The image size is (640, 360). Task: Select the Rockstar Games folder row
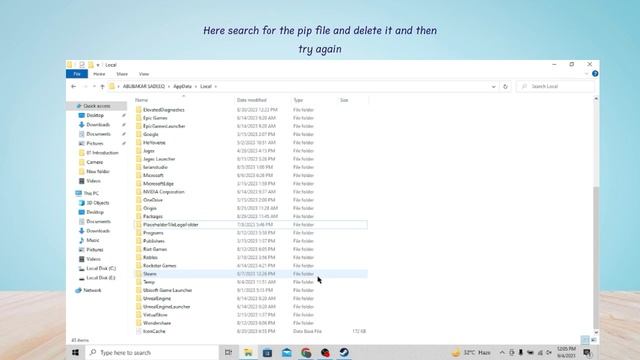point(251,266)
